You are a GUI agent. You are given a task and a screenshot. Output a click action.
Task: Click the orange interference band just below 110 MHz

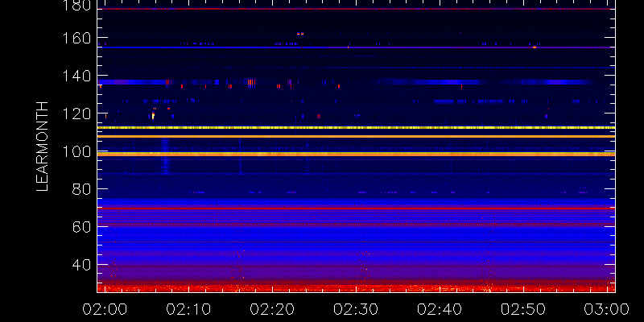coord(356,136)
